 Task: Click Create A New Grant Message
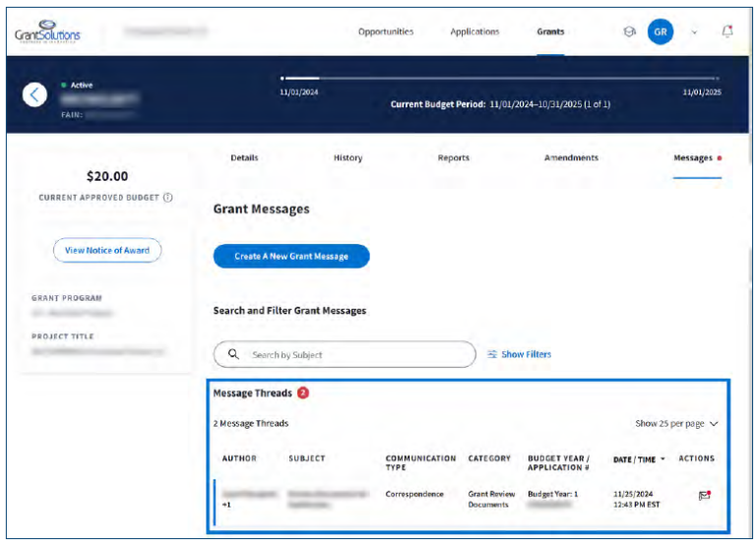pyautogui.click(x=291, y=257)
